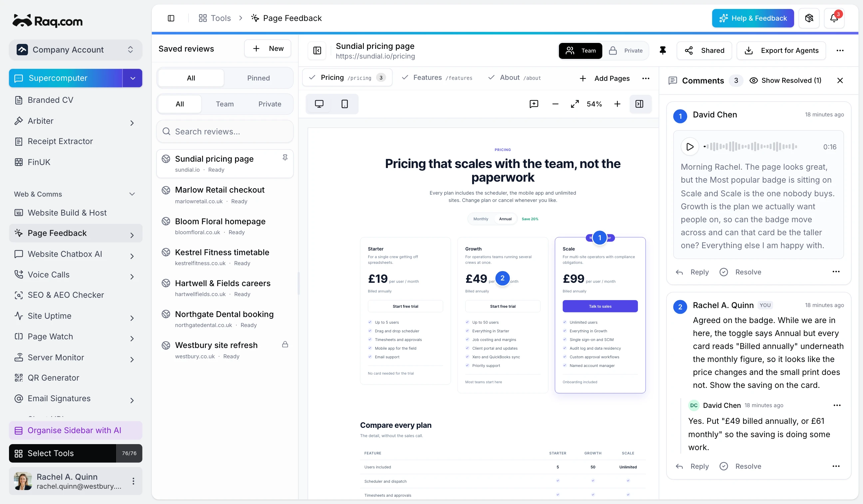Open page tabs overflow menu

click(x=646, y=79)
